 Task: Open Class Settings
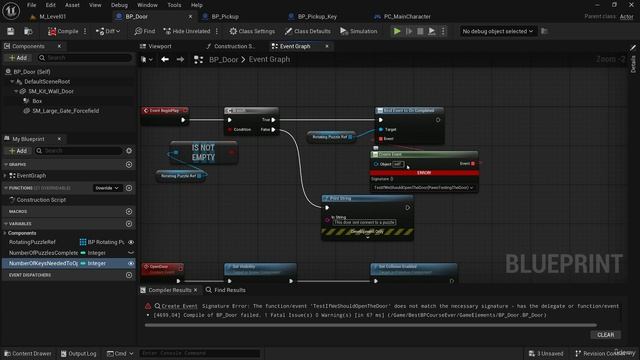[252, 31]
